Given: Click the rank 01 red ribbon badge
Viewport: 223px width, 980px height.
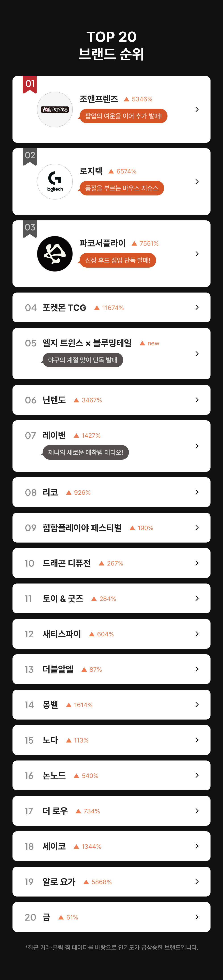Looking at the screenshot, I should pyautogui.click(x=30, y=84).
